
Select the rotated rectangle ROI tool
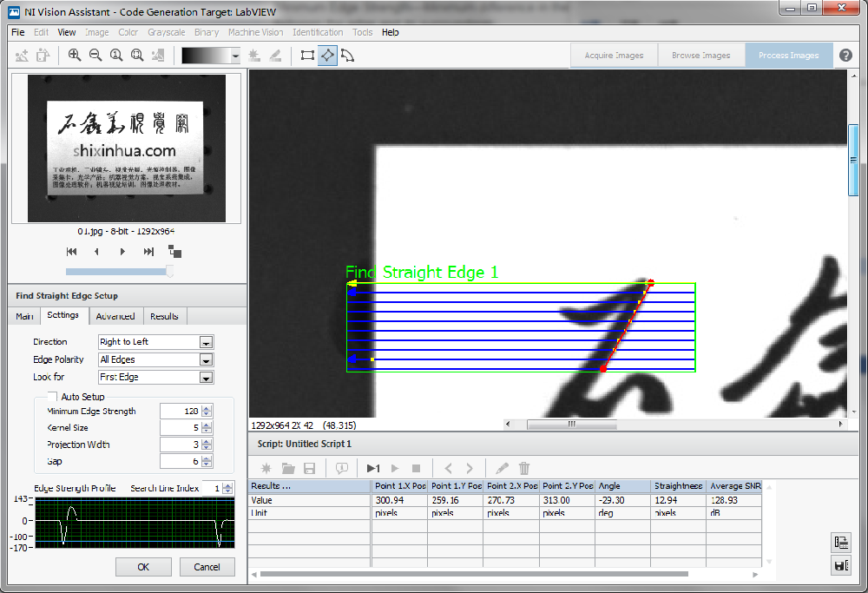(x=327, y=56)
